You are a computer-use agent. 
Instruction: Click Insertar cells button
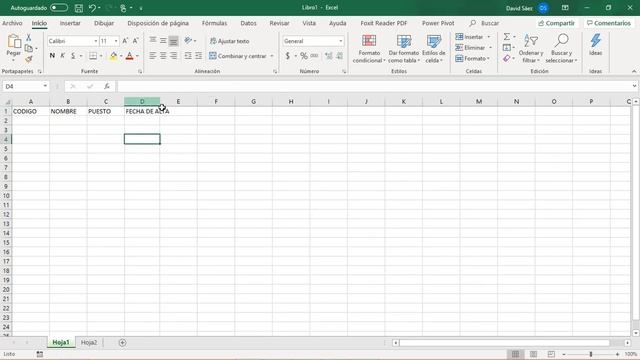tap(469, 37)
